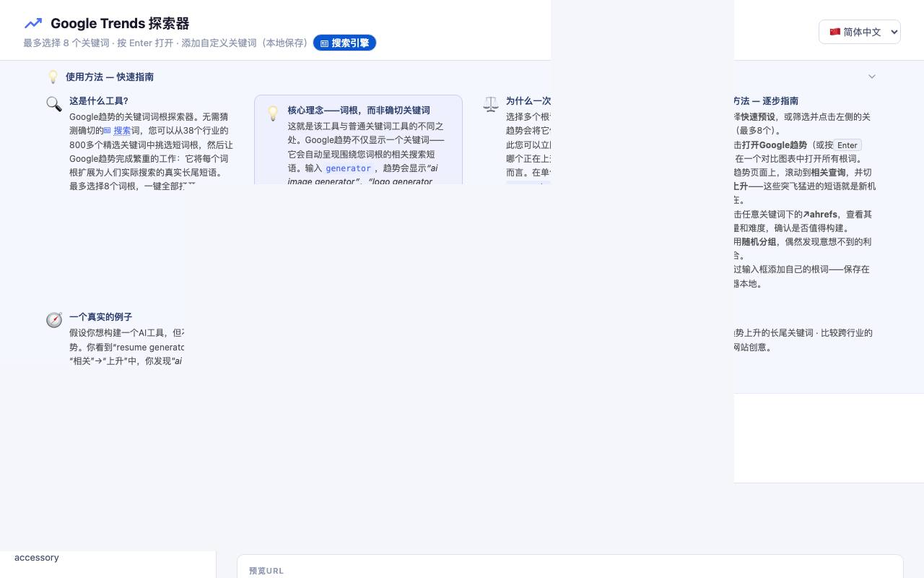This screenshot has width=924, height=578.
Task: Click the lightbulb icon in the 核心理念 card
Action: [x=273, y=113]
